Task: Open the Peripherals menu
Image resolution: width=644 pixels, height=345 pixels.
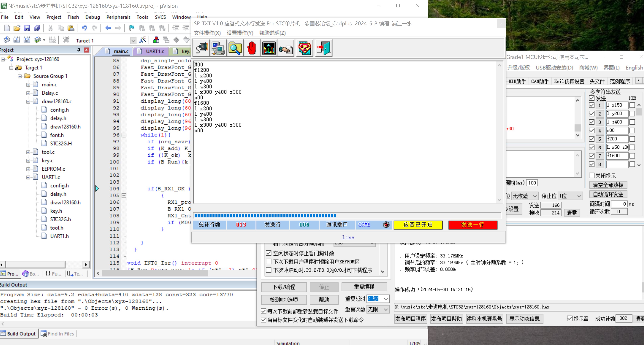Action: (118, 17)
